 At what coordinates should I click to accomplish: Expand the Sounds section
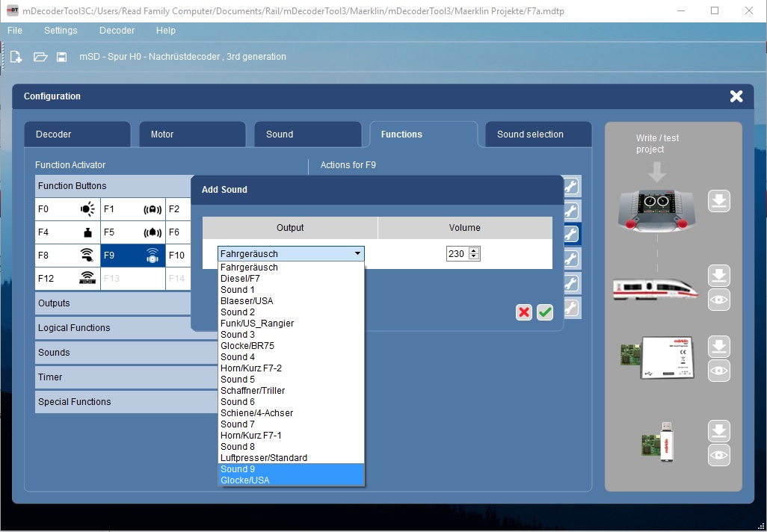(126, 353)
